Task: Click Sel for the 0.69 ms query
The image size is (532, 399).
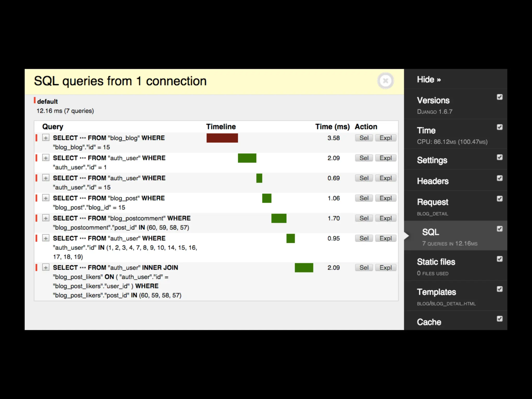Action: coord(364,178)
